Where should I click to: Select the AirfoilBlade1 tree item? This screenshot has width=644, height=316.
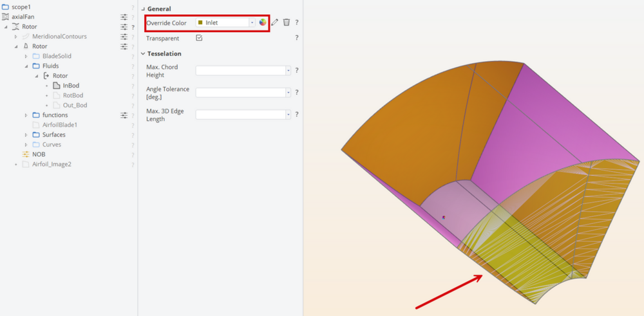coord(60,125)
